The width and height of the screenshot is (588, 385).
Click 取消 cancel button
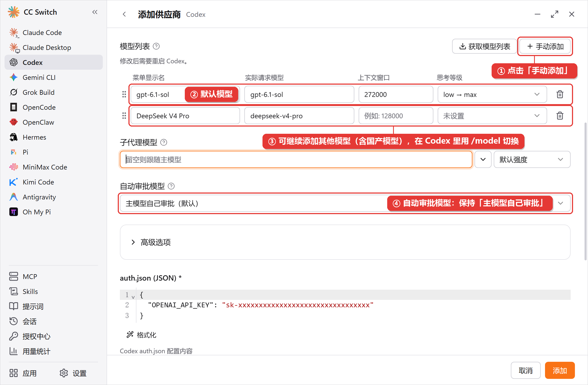pos(526,371)
